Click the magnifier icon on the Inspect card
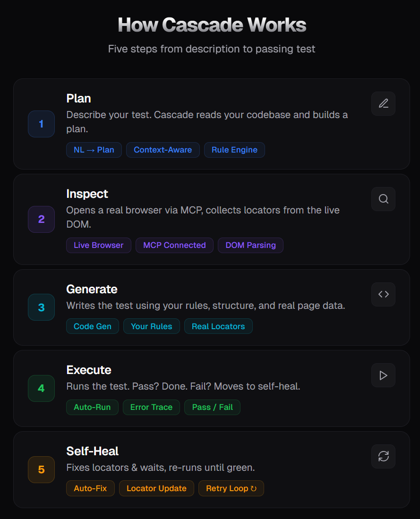The height and width of the screenshot is (519, 420). [x=383, y=199]
